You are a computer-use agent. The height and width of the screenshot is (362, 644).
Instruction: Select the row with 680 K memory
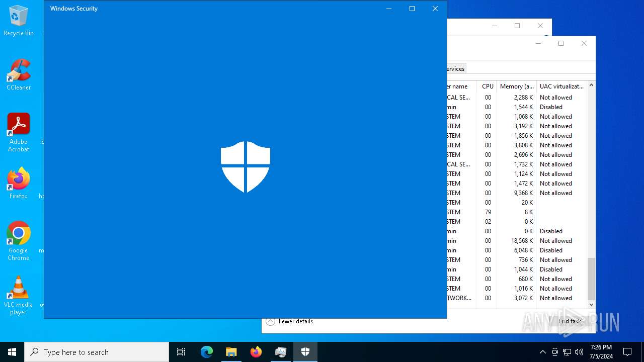click(517, 279)
